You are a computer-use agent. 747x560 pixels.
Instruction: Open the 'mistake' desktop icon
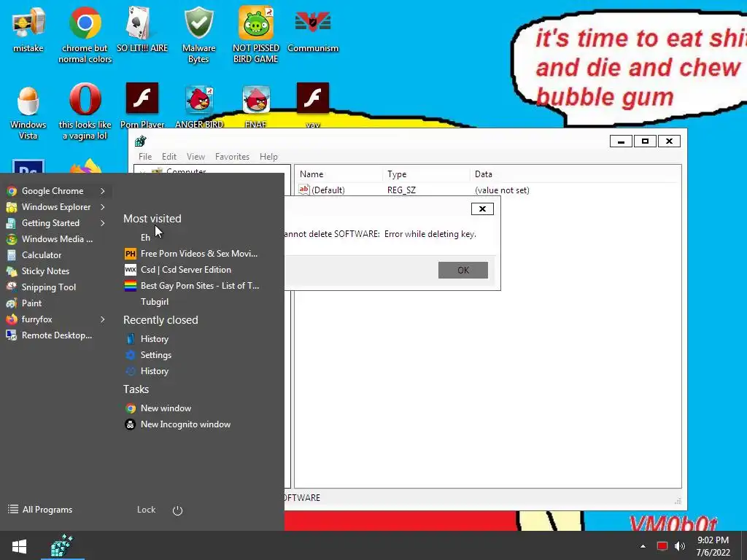click(x=28, y=29)
